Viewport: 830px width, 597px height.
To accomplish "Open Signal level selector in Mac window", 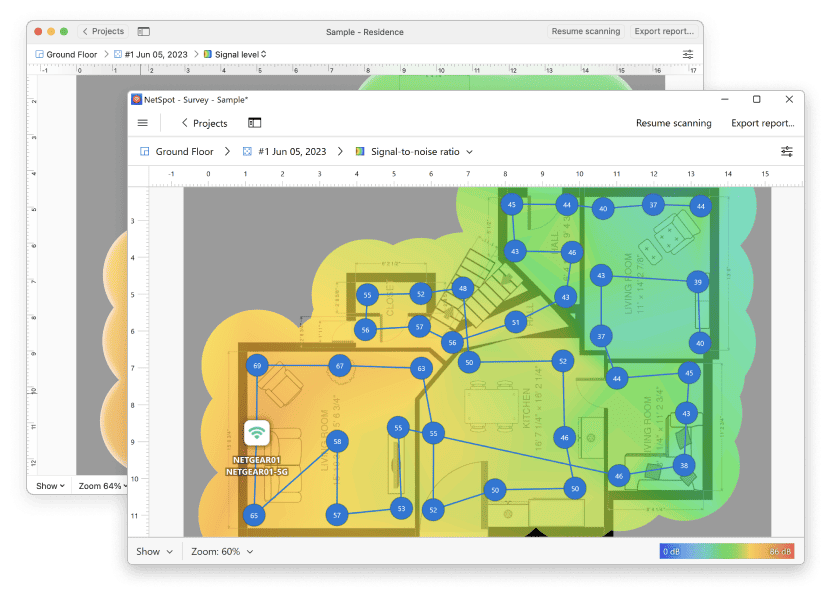I will pos(235,54).
